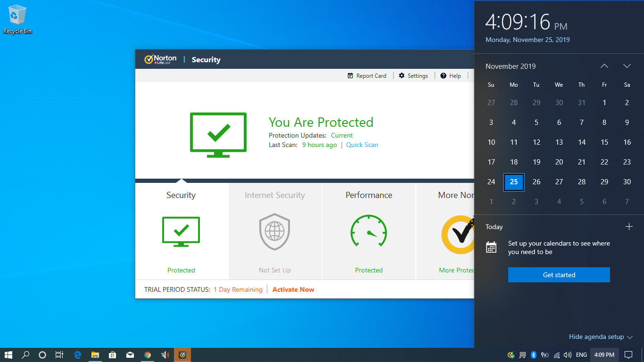This screenshot has height=362, width=644.
Task: Open the Recycle Bin desktop icon
Action: [x=17, y=20]
